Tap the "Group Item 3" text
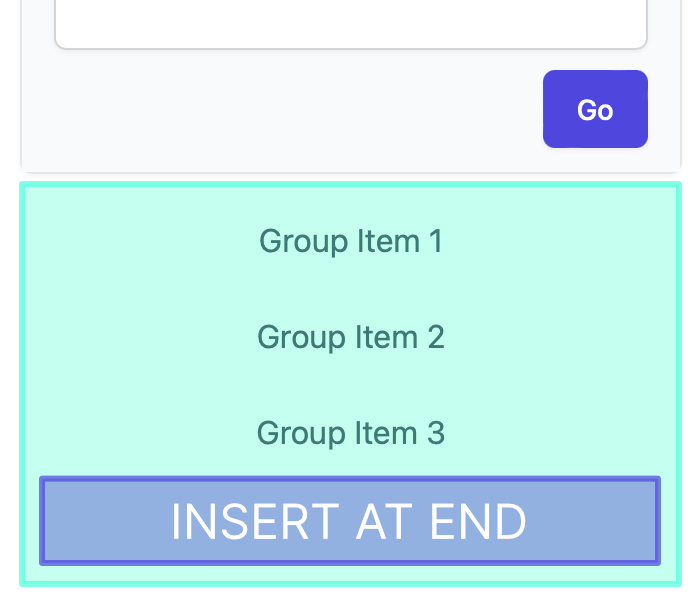The image size is (700, 600). [351, 433]
